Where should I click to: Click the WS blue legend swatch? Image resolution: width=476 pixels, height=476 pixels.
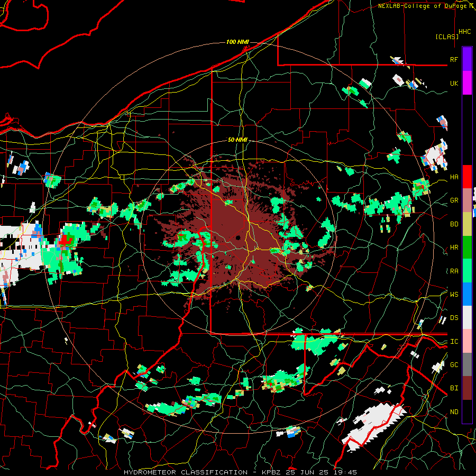point(467,294)
